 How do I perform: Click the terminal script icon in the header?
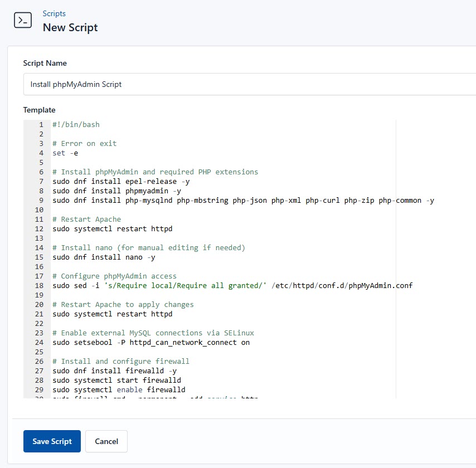point(22,20)
